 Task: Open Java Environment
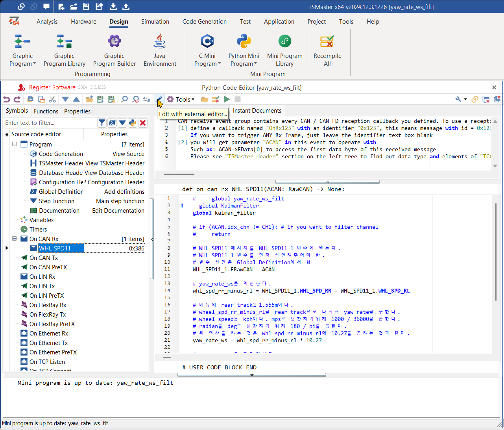click(x=160, y=50)
